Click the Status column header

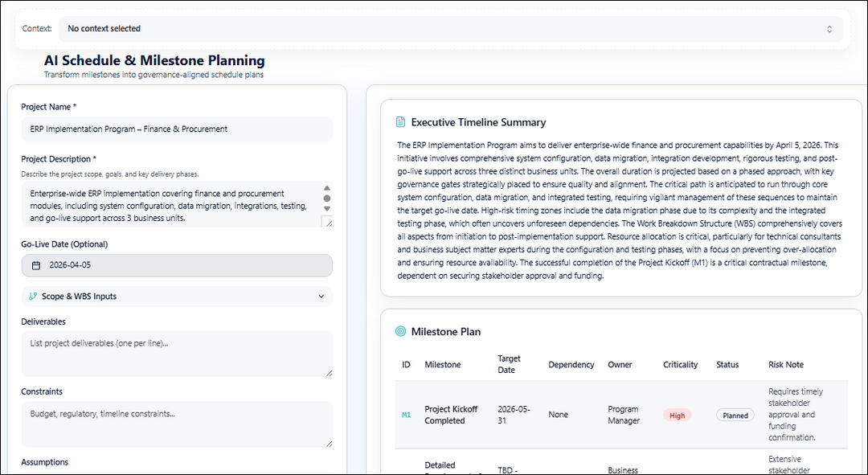pos(727,364)
